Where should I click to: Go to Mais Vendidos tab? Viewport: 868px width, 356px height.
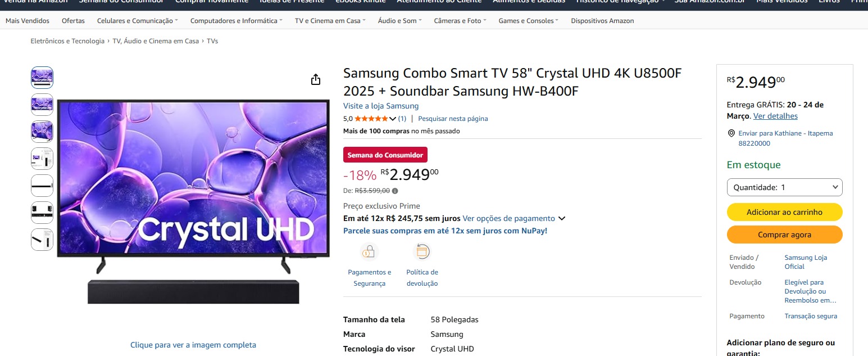click(x=28, y=21)
